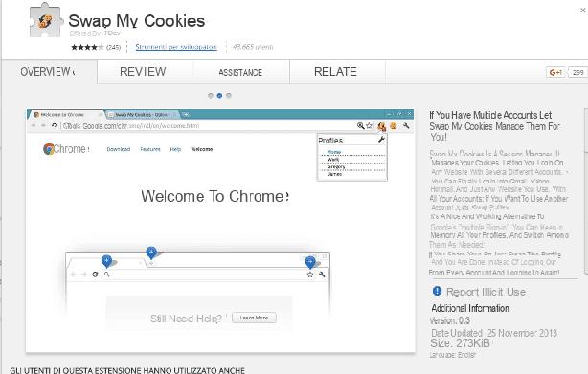Open the Strumenti per sviluppatori link

point(176,47)
